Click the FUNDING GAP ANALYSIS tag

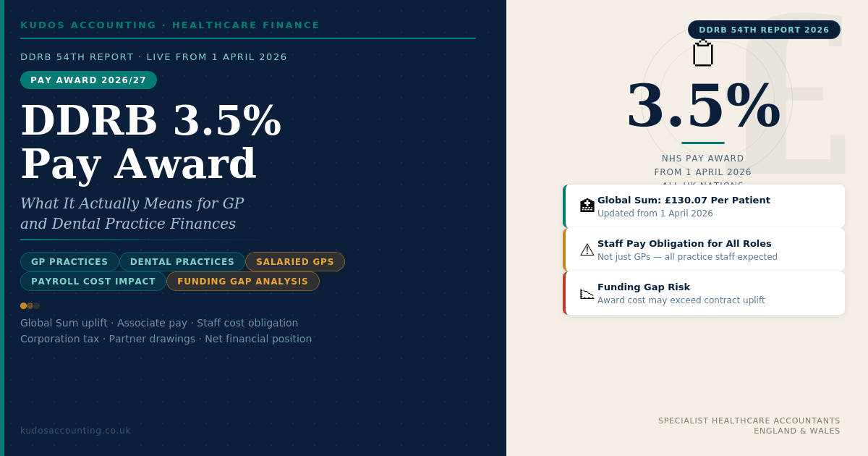(x=243, y=282)
